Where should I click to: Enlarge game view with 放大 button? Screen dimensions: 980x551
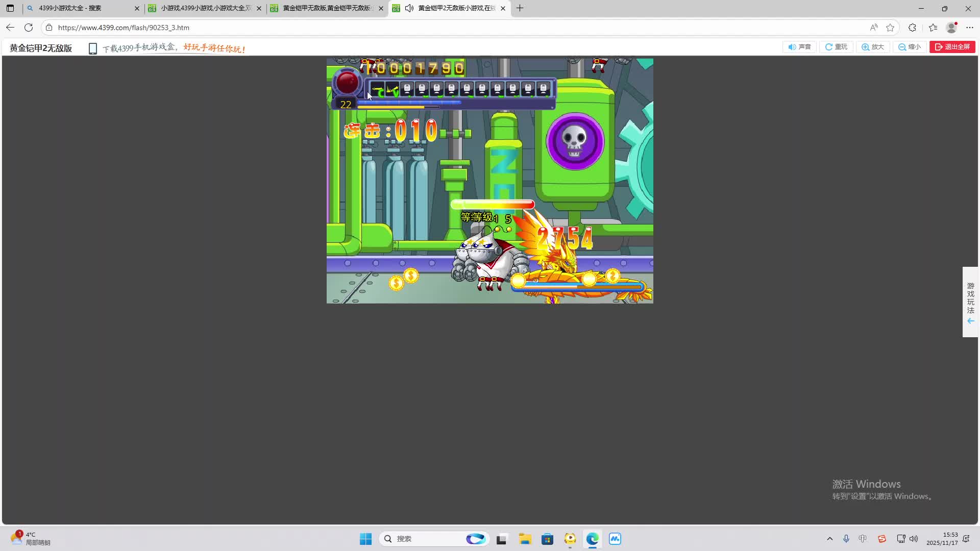(x=873, y=47)
